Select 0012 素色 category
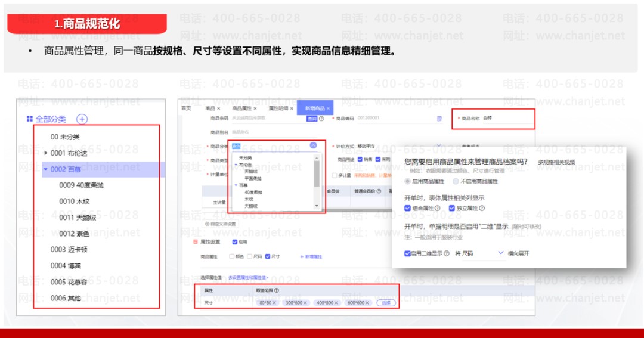Screen dimensions: 644x338 [74, 234]
